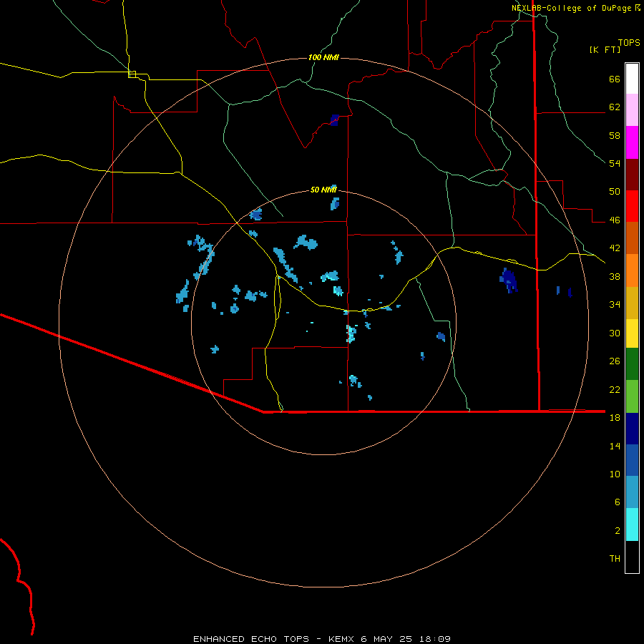
Task: Click the [K FT] units label
Action: (605, 49)
